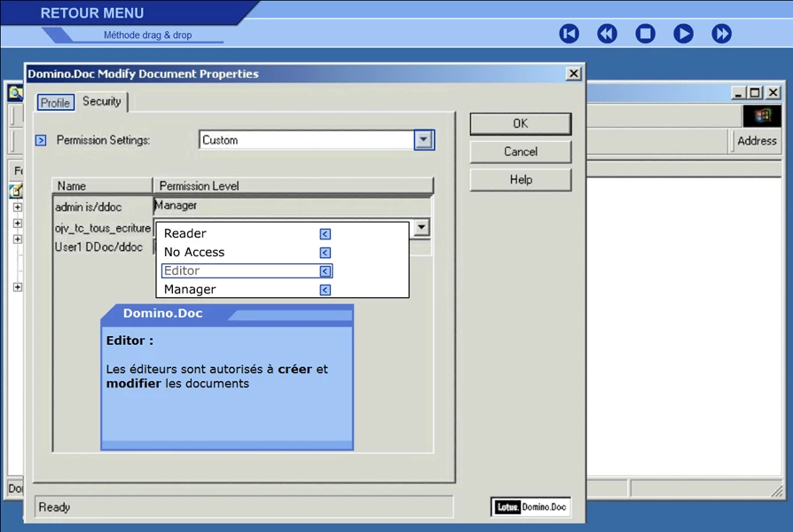Viewport: 793px width, 532px height.
Task: Select admin is/ddoc name row
Action: click(88, 207)
